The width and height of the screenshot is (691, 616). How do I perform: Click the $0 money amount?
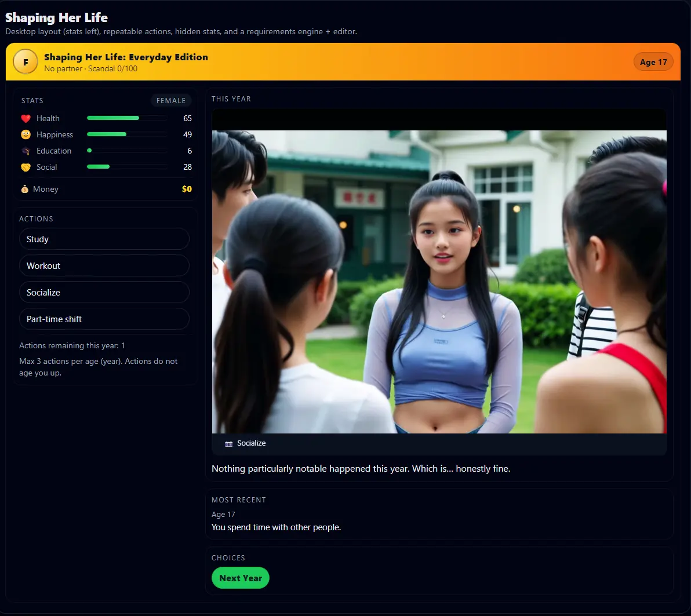(187, 189)
